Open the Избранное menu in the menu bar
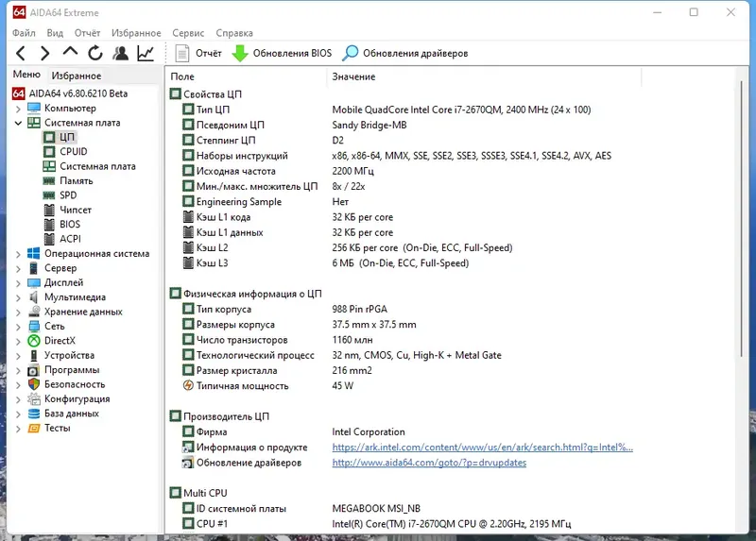 136,33
